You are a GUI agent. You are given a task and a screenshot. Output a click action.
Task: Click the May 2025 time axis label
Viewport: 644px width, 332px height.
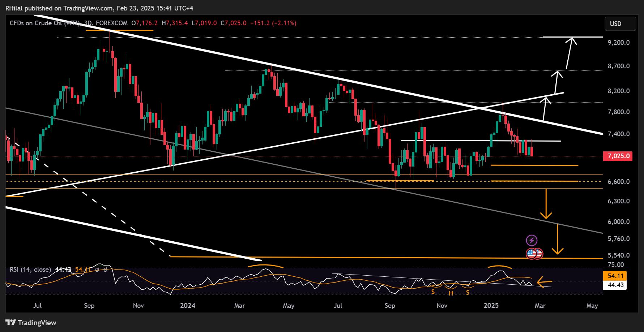click(x=592, y=306)
